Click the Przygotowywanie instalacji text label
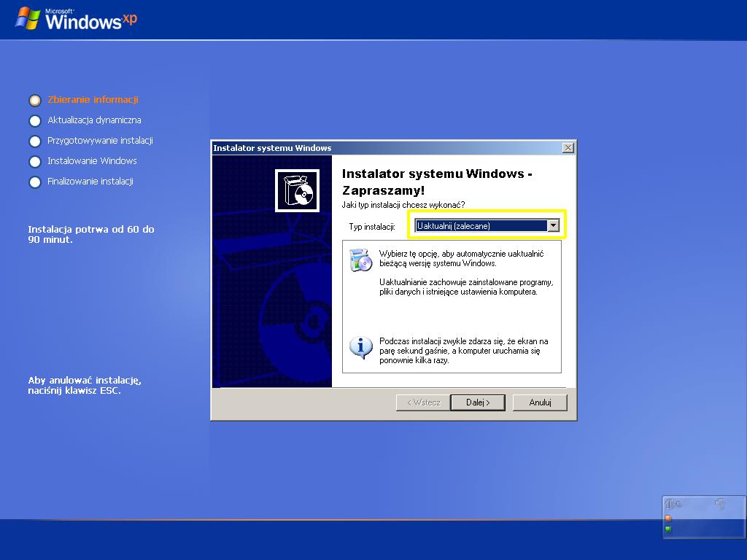747x560 pixels. 100,141
